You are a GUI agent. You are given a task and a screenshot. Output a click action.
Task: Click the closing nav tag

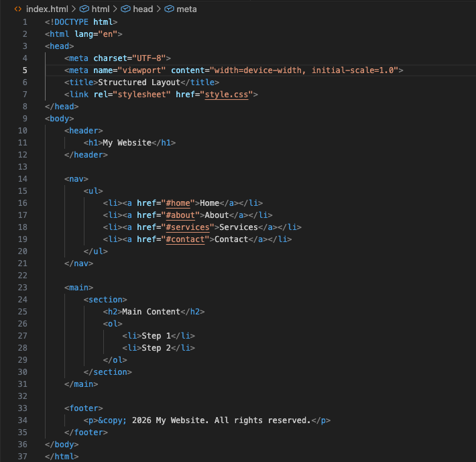tap(79, 264)
